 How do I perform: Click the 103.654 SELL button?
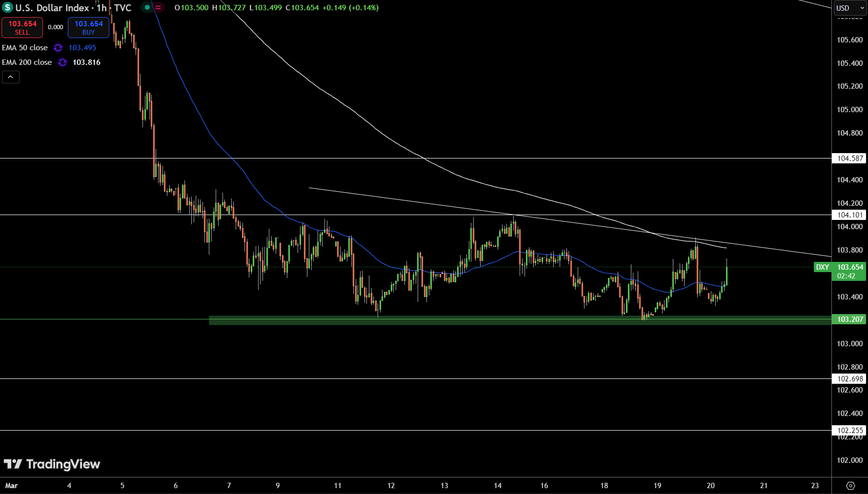[x=22, y=28]
